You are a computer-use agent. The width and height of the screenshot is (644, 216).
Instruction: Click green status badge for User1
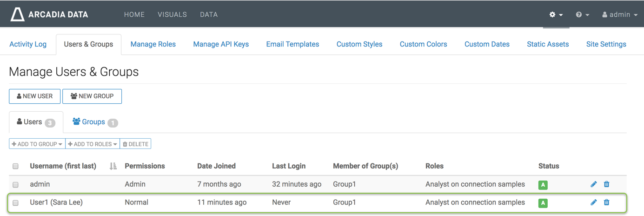[543, 203]
